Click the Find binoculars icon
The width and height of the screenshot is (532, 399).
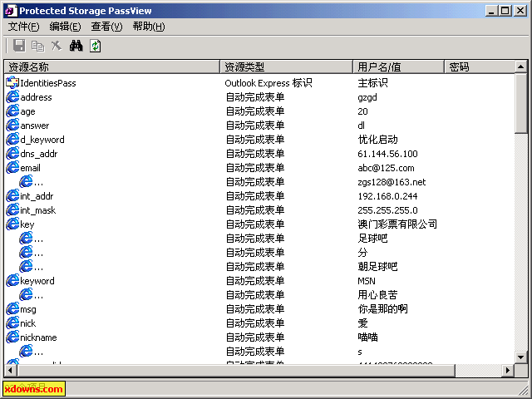point(76,46)
